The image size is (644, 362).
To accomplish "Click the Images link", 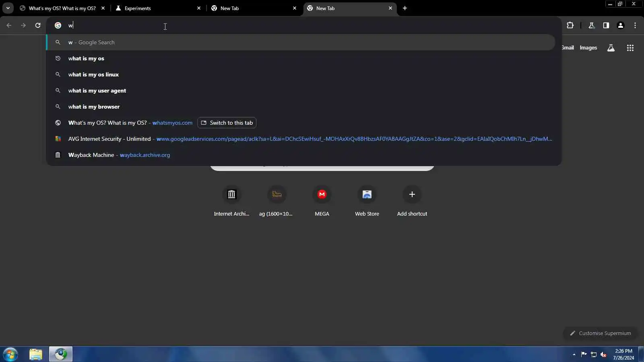I will tap(588, 47).
